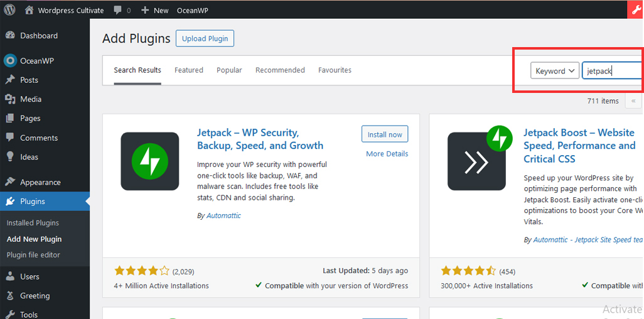Image resolution: width=644 pixels, height=319 pixels.
Task: Click the Upload Plugin button
Action: [205, 39]
